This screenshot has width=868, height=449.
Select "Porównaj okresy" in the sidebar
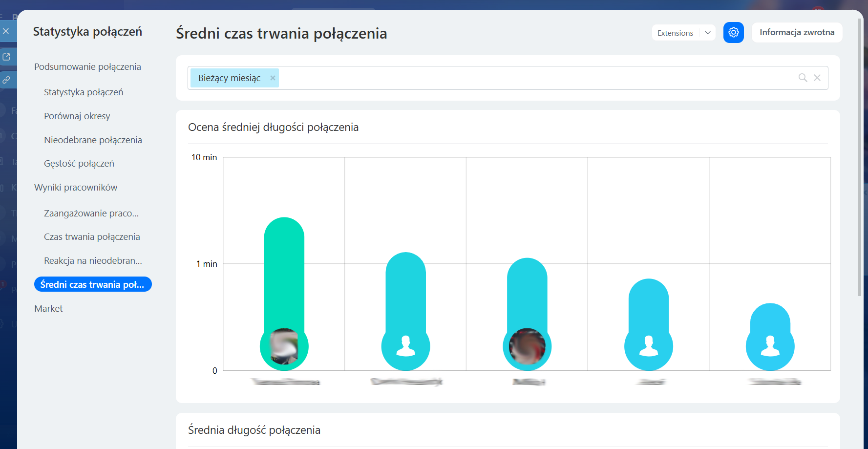pos(77,116)
